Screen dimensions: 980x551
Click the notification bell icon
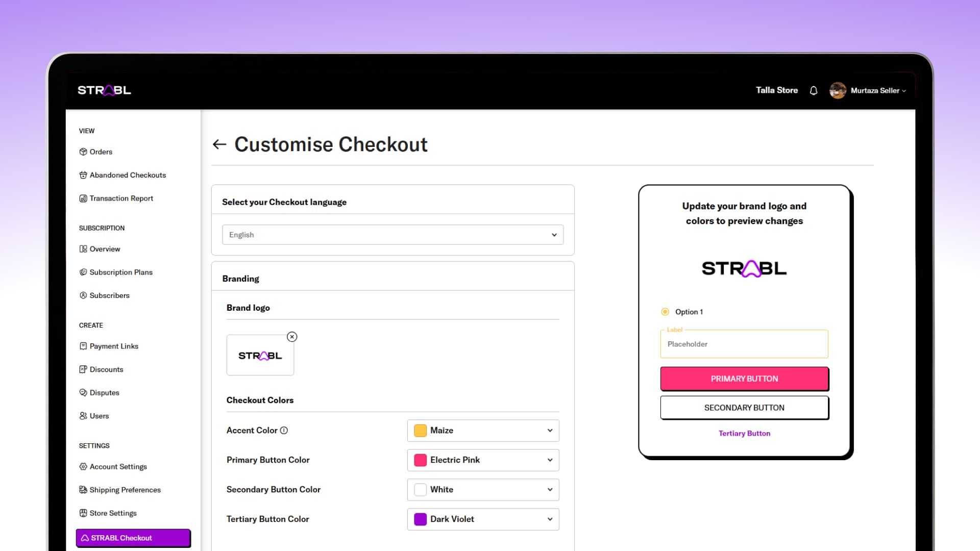[x=813, y=90]
